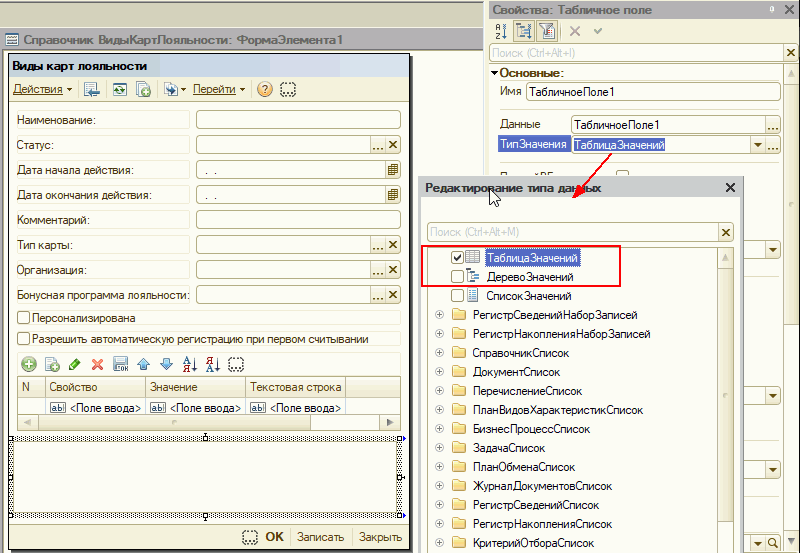Clear the type editor search field
Viewport: 800px width, 553px height.
click(x=726, y=232)
